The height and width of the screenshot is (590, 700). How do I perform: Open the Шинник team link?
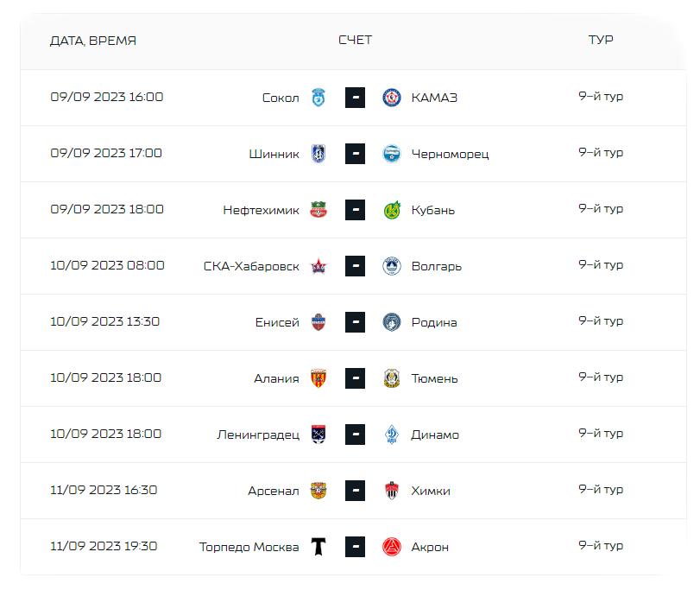coord(274,154)
